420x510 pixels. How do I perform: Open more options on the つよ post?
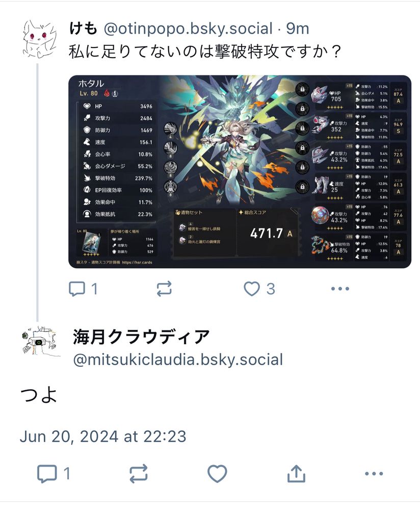click(374, 474)
